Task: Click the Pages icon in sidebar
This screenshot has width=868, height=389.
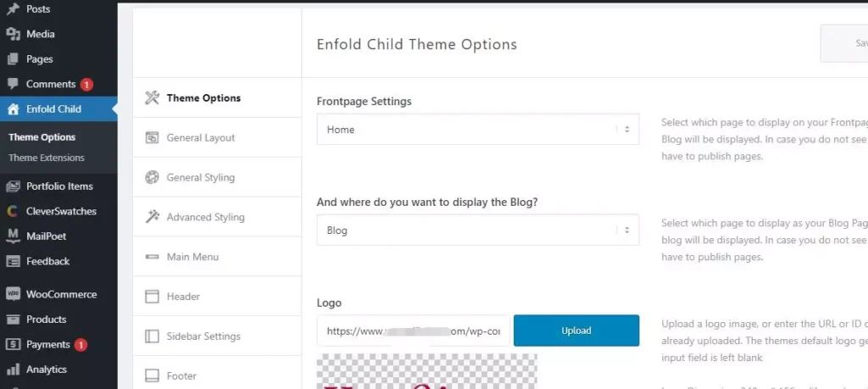Action: pos(13,59)
